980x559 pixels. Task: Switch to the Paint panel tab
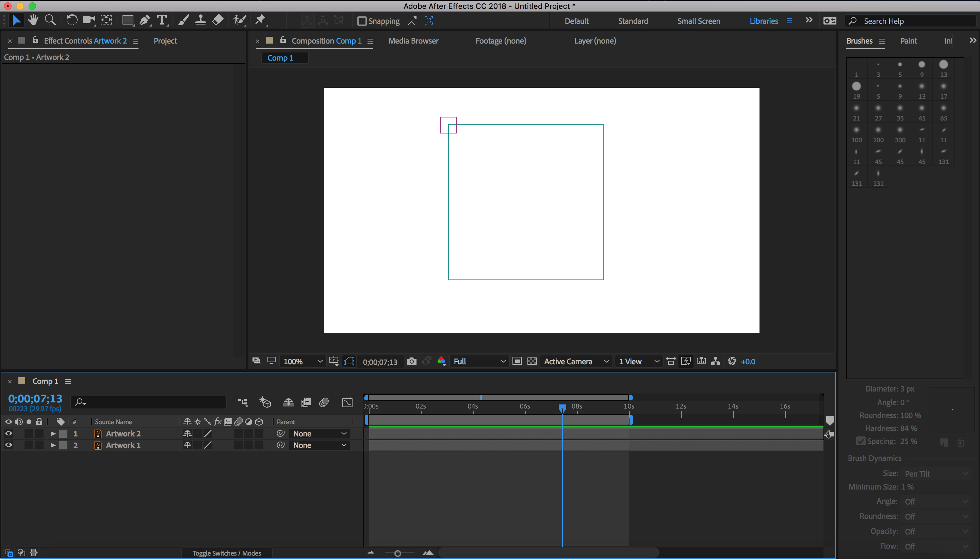(x=908, y=41)
